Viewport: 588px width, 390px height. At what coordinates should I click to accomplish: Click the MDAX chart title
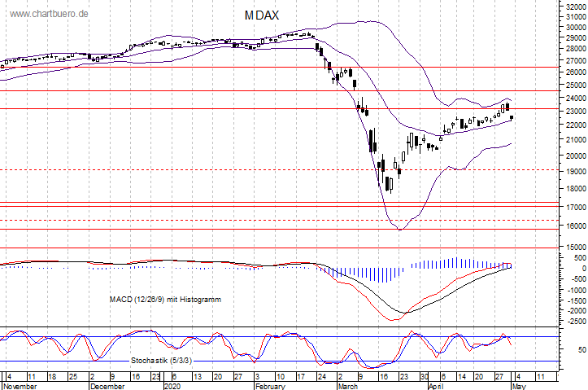coord(262,15)
